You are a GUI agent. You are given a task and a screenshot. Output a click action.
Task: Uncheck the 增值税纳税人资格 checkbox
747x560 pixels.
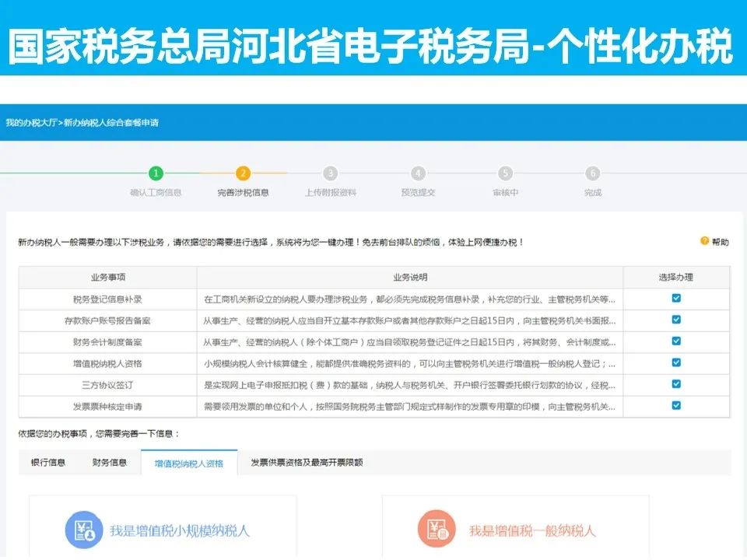click(x=676, y=362)
